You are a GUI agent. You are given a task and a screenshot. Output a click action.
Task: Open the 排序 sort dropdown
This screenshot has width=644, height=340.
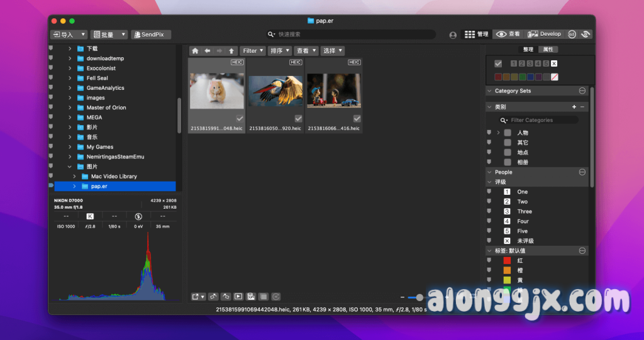click(279, 51)
